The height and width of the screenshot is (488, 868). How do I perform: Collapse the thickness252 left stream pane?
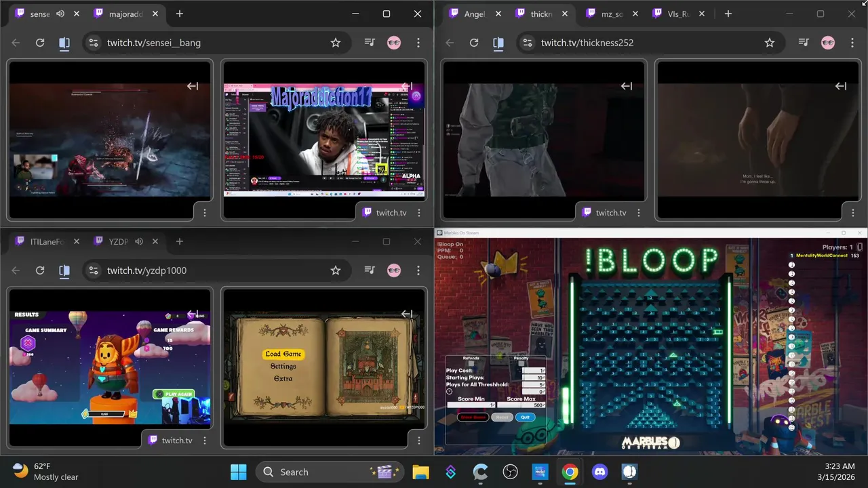click(627, 86)
